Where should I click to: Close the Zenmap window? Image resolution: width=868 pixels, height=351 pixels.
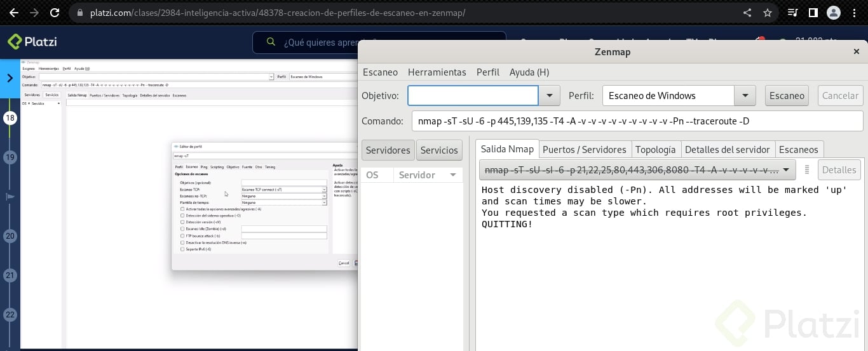click(856, 52)
